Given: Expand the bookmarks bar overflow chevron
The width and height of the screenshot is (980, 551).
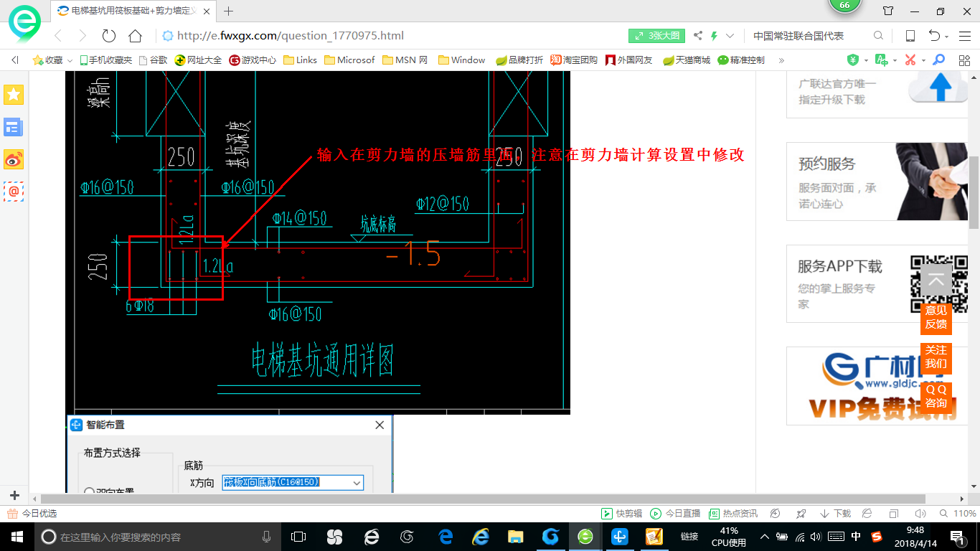Looking at the screenshot, I should pyautogui.click(x=781, y=60).
